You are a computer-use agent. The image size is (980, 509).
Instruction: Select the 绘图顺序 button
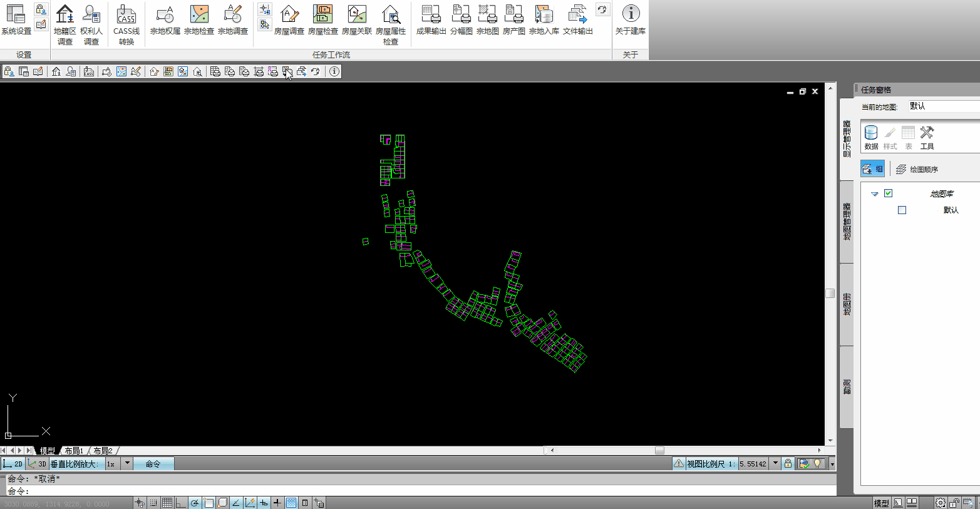pyautogui.click(x=917, y=169)
